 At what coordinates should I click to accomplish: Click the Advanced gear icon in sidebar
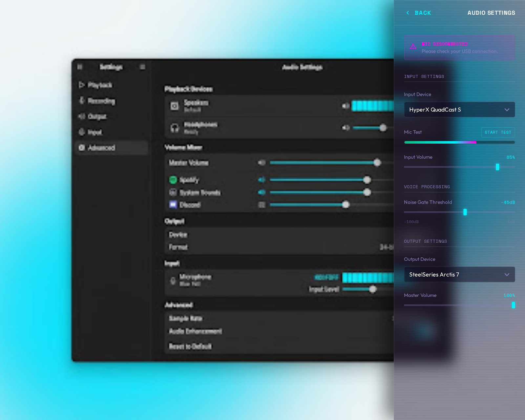pyautogui.click(x=81, y=148)
